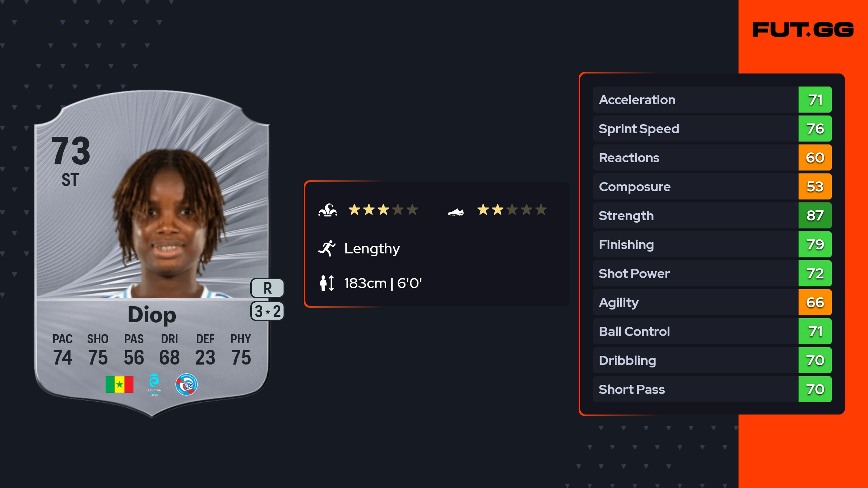Click the Senegal flag icon
Image resolution: width=868 pixels, height=488 pixels.
(x=119, y=384)
